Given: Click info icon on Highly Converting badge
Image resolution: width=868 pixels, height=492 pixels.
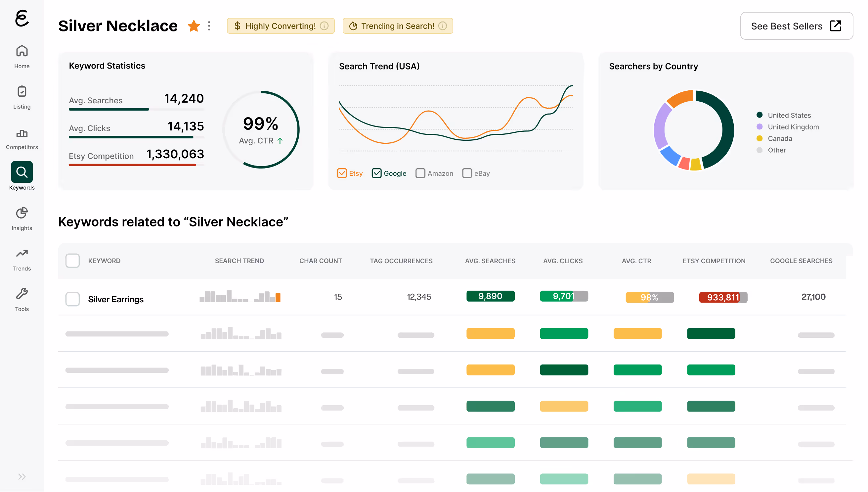Looking at the screenshot, I should [324, 26].
